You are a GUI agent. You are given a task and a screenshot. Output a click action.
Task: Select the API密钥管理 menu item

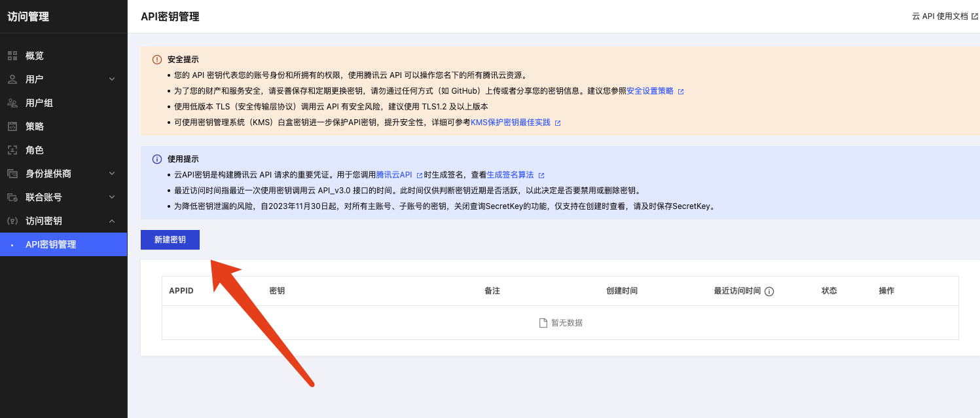(51, 244)
